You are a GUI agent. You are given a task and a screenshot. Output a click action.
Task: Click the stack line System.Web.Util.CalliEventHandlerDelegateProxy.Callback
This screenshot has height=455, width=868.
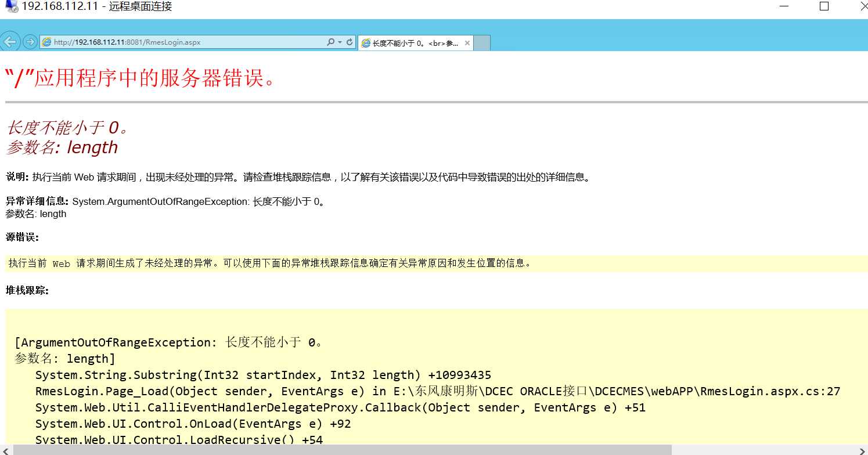click(x=340, y=407)
